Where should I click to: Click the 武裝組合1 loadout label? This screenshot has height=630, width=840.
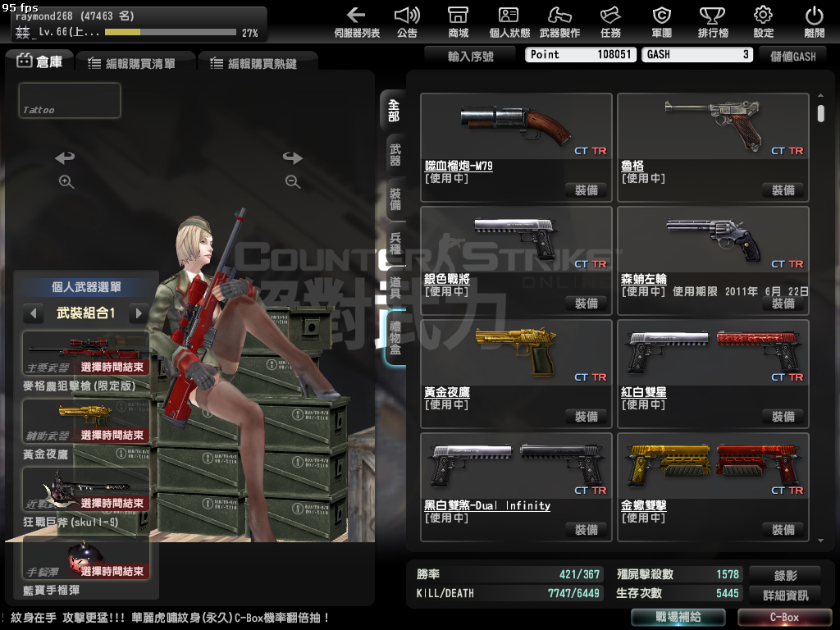click(x=85, y=313)
